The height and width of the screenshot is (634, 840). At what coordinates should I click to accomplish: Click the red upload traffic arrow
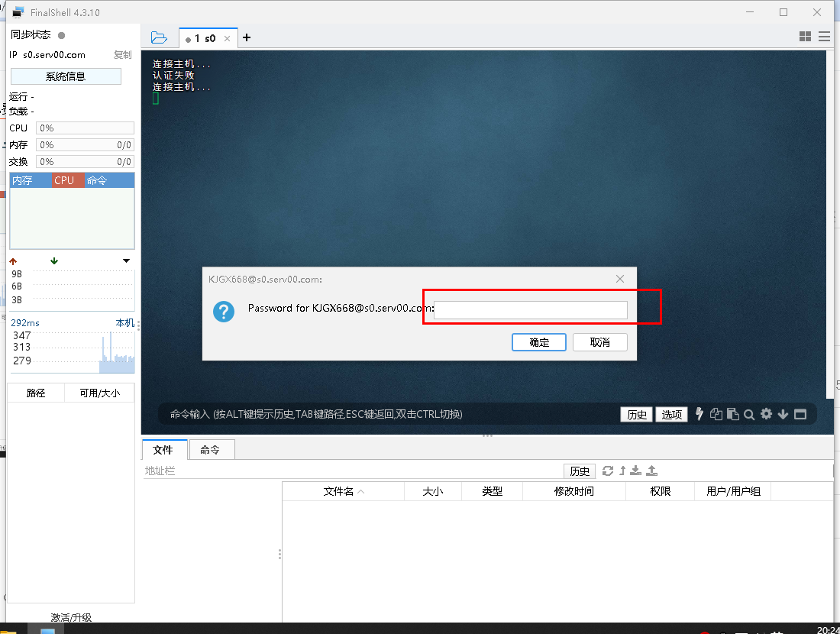[x=14, y=261]
